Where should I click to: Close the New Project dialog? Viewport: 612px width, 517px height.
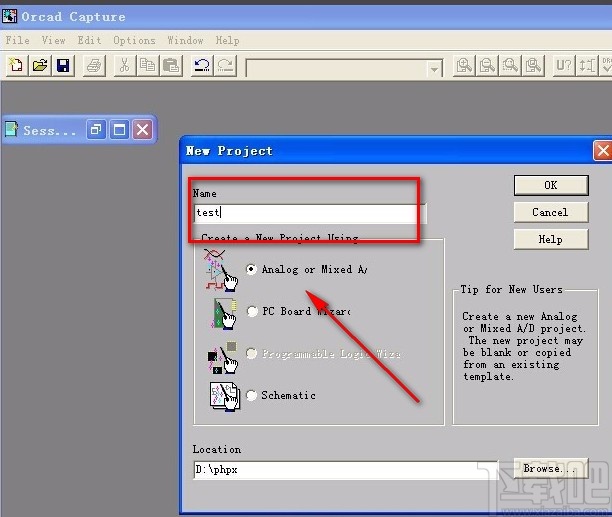pos(602,151)
